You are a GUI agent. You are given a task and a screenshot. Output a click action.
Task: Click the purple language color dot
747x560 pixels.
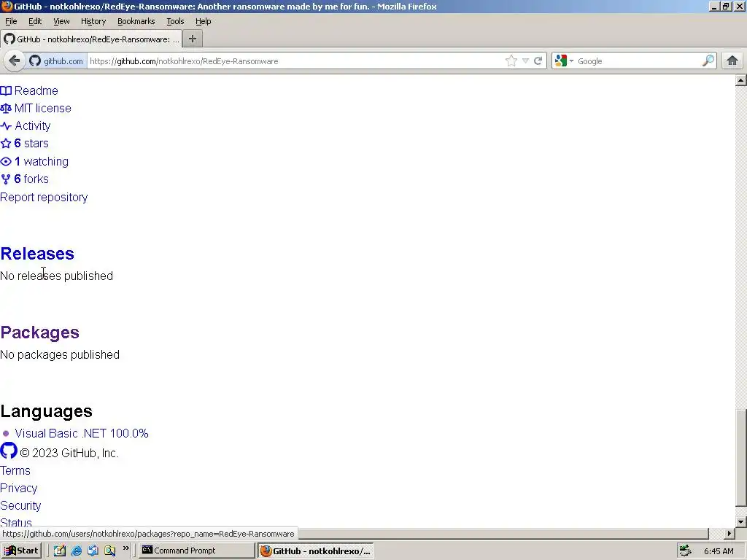click(x=6, y=433)
